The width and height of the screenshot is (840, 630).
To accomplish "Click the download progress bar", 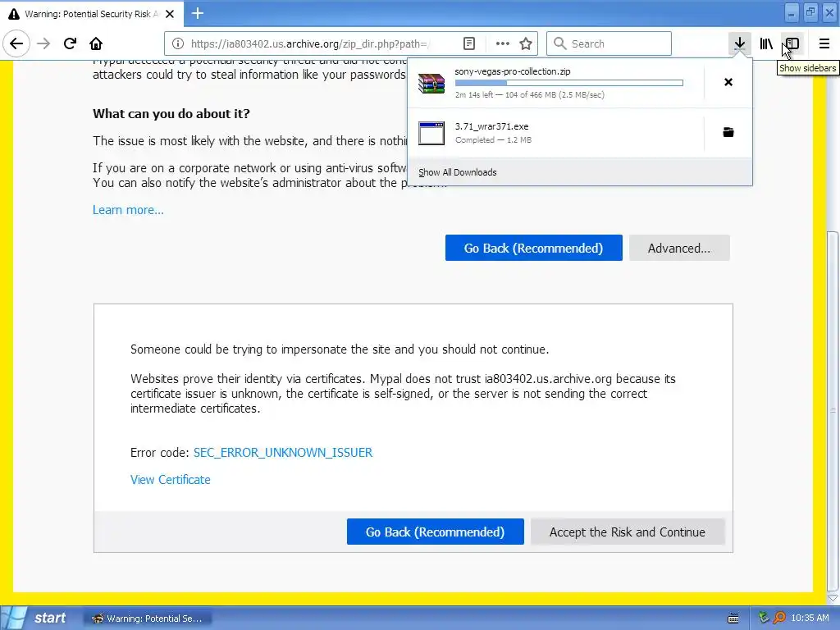I will click(569, 83).
